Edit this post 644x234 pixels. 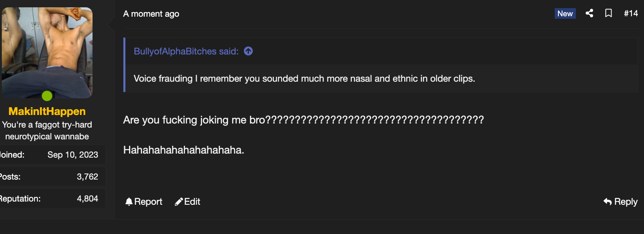[x=187, y=201]
